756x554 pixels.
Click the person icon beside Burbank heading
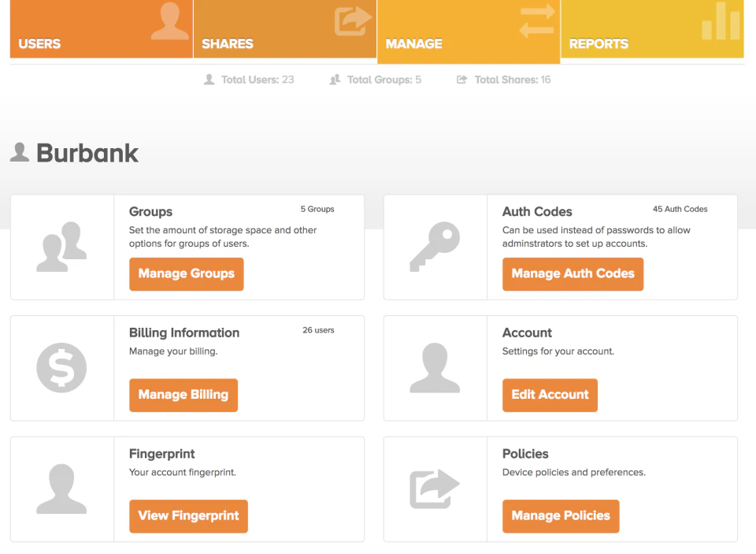point(20,151)
